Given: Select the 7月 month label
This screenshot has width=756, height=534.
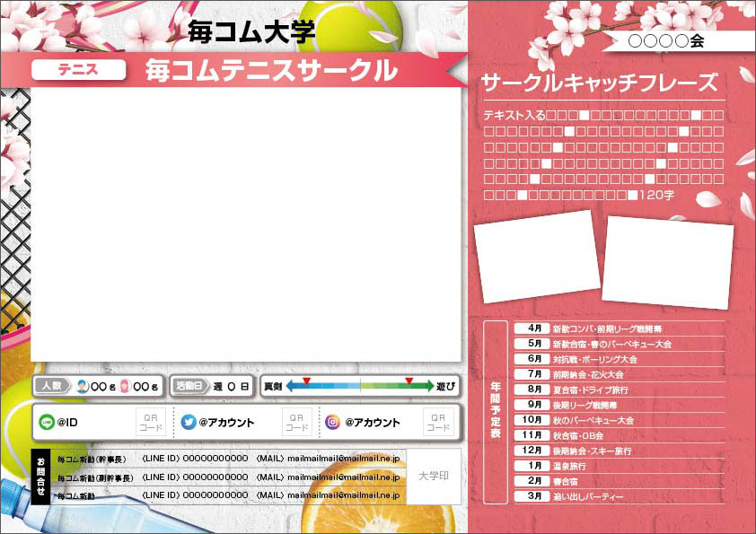Looking at the screenshot, I should click(x=532, y=374).
